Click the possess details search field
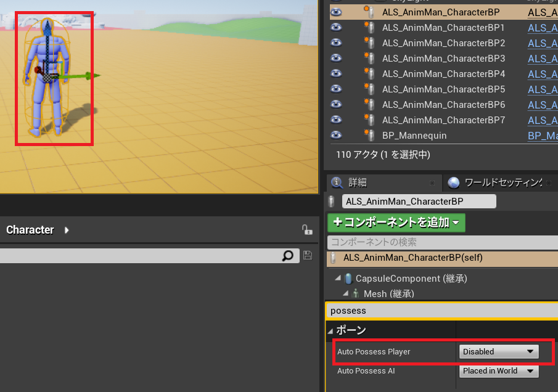Viewport: 558px width, 392px height. tap(442, 311)
